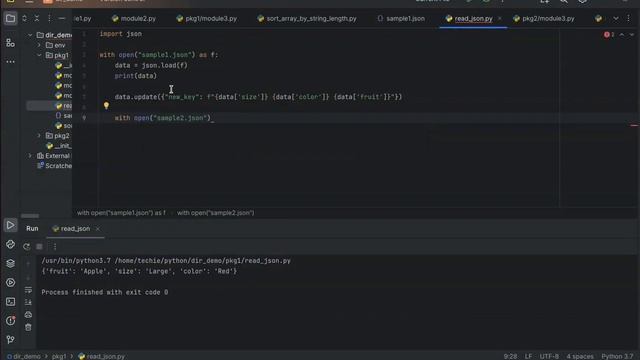Click the line with open("sample2.json") in editor
Screen dimensions: 640x360
tap(162, 118)
